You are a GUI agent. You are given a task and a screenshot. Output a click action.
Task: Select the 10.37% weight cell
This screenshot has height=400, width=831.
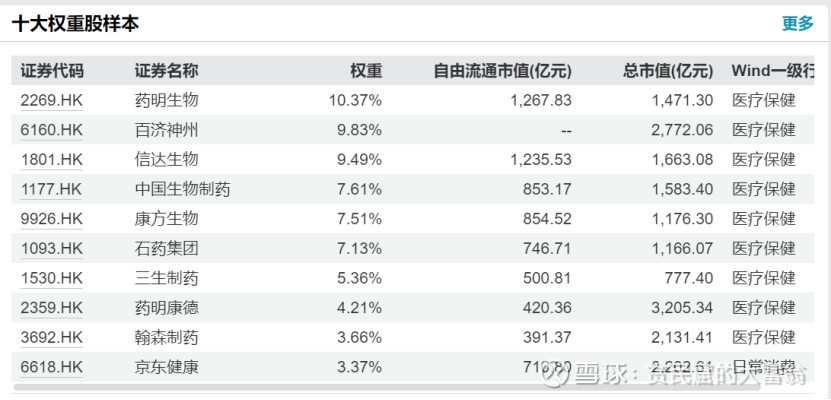(355, 100)
